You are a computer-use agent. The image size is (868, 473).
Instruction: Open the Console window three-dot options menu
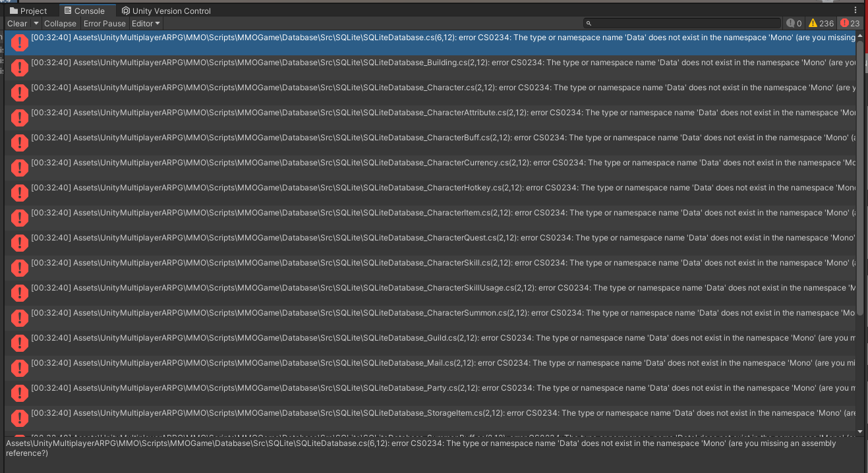click(855, 11)
